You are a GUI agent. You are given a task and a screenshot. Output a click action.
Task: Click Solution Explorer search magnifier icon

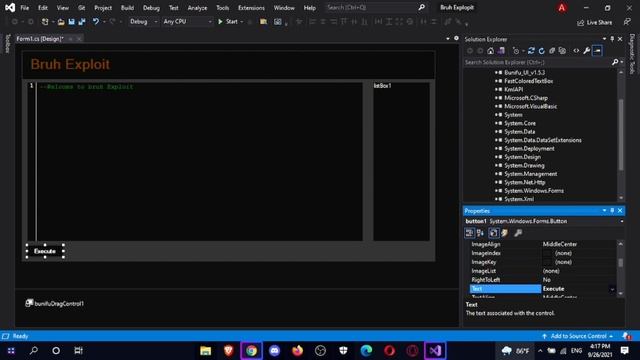pos(615,62)
